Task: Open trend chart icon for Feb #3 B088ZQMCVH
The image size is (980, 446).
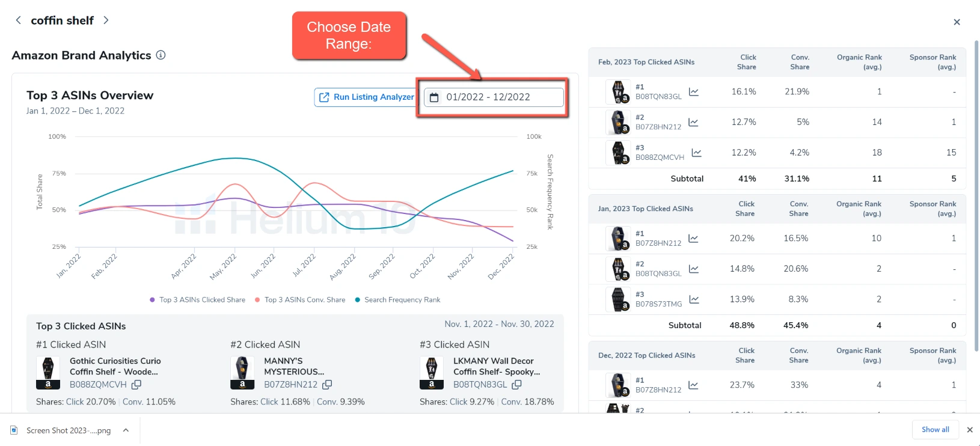Action: pyautogui.click(x=696, y=153)
